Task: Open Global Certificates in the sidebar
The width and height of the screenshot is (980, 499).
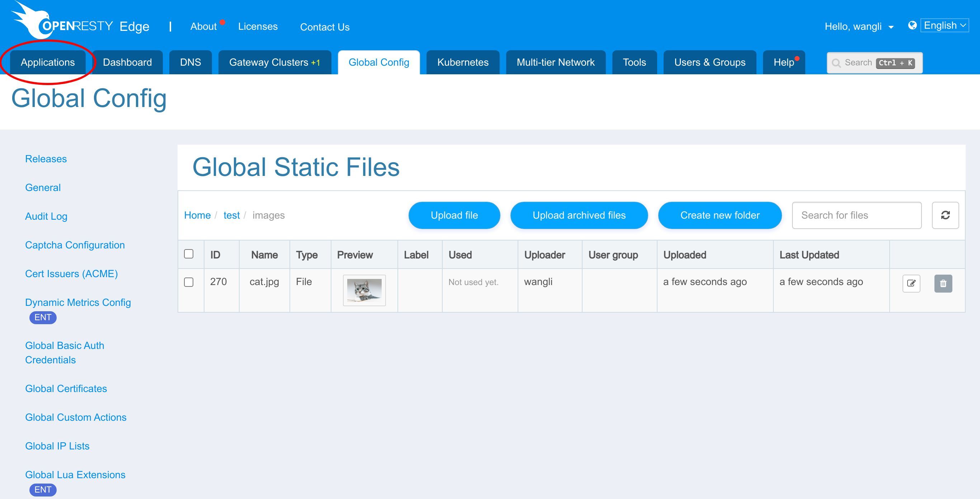Action: (66, 389)
